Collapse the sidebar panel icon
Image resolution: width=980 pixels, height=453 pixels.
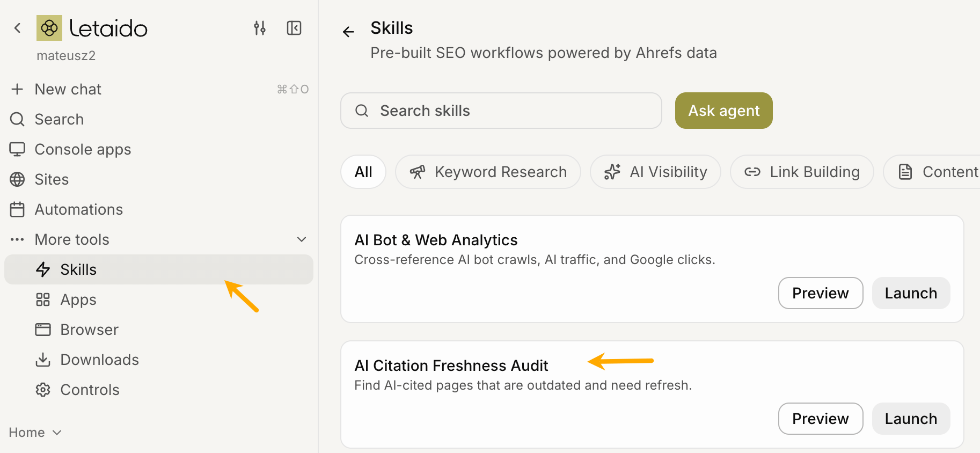point(294,28)
